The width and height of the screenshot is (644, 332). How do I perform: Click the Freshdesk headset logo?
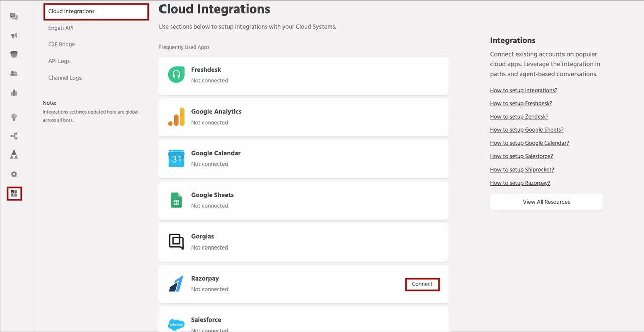(176, 75)
